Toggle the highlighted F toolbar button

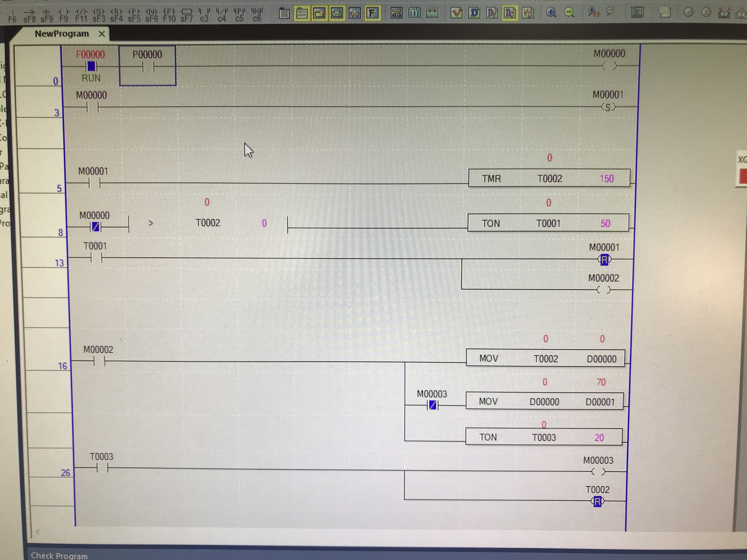(372, 13)
